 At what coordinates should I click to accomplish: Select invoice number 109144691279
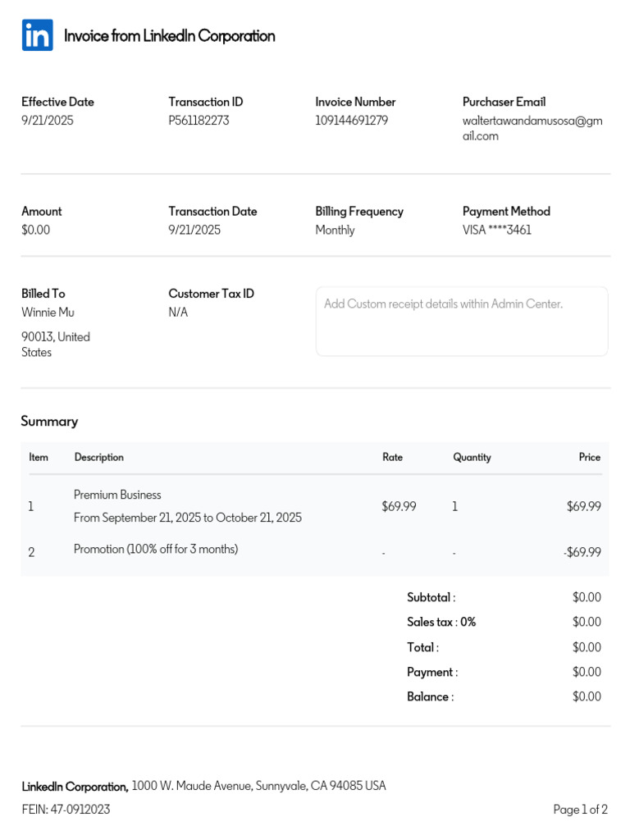click(x=351, y=120)
